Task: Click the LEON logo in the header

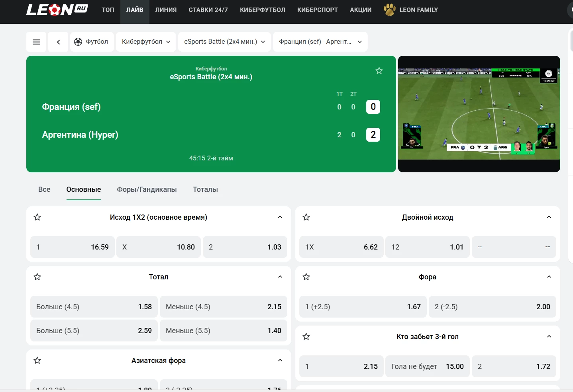Action: [57, 10]
